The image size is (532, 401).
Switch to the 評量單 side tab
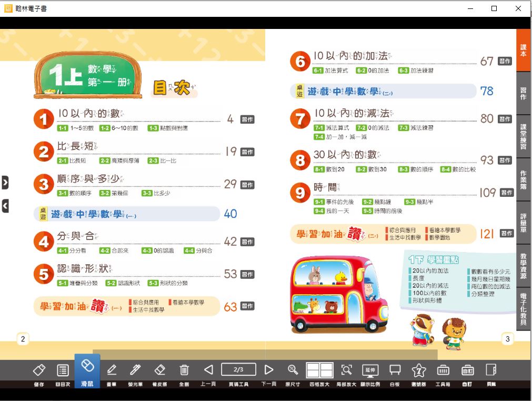pyautogui.click(x=524, y=223)
